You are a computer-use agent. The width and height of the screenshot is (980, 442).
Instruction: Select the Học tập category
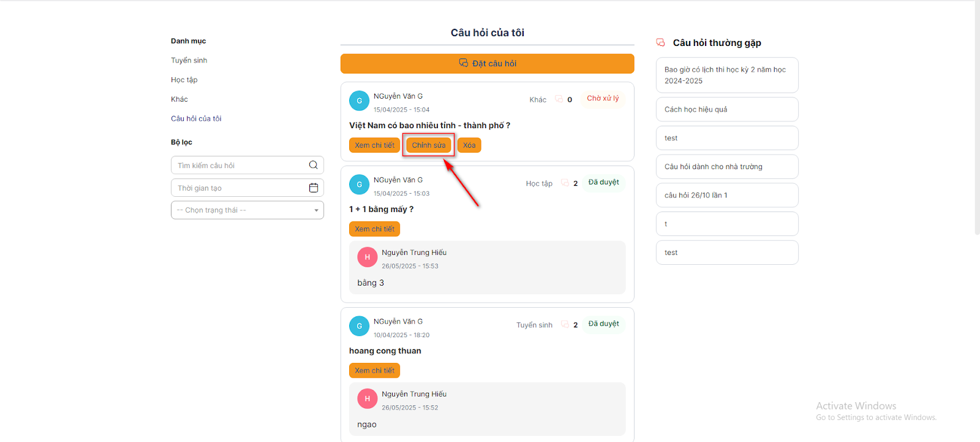pyautogui.click(x=184, y=80)
